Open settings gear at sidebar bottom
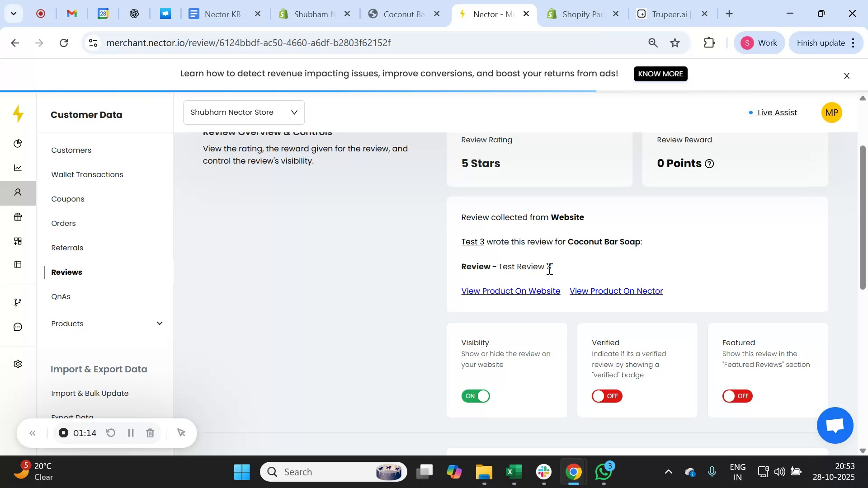This screenshot has height=488, width=868. tap(18, 363)
